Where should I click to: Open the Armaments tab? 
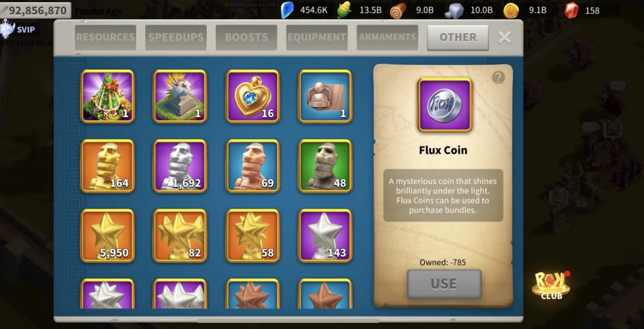click(x=387, y=37)
